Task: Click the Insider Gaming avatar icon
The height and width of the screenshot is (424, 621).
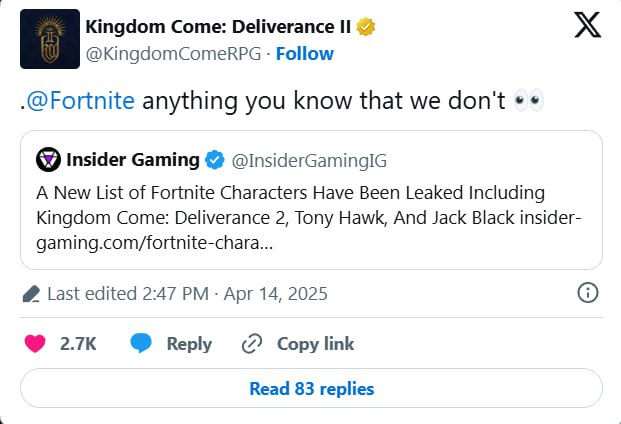Action: tap(47, 159)
